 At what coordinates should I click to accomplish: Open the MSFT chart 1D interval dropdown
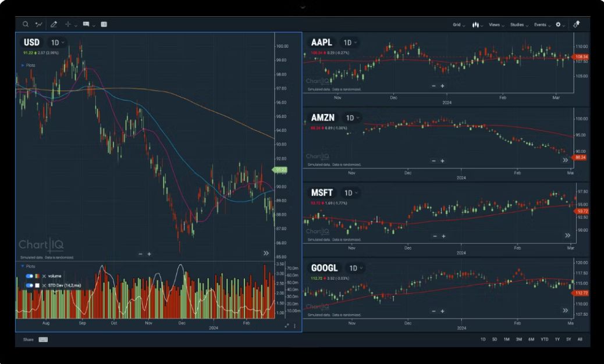pos(351,193)
